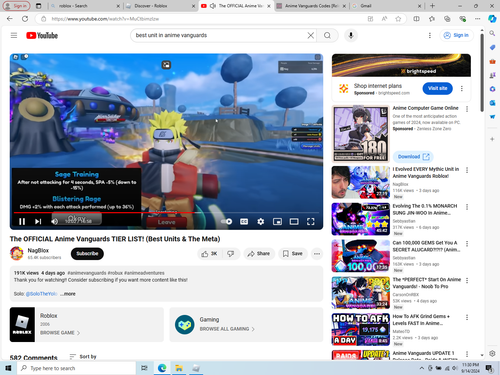Toggle theater mode

point(294,221)
